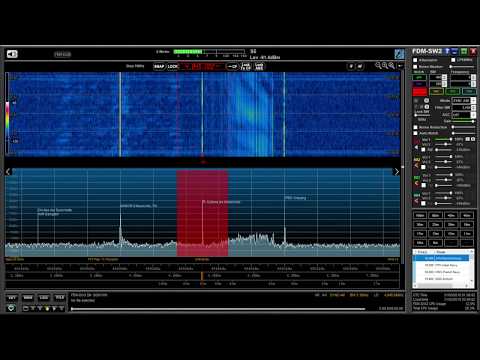Adjust the Noise Blanker level slider
Viewport: 480px width, 360px height.
pos(462,67)
